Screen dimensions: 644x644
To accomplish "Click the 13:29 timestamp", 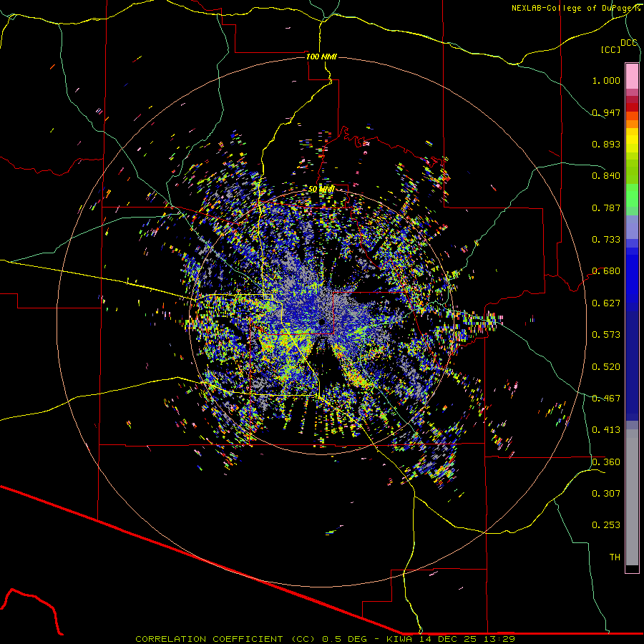I will point(499,639).
